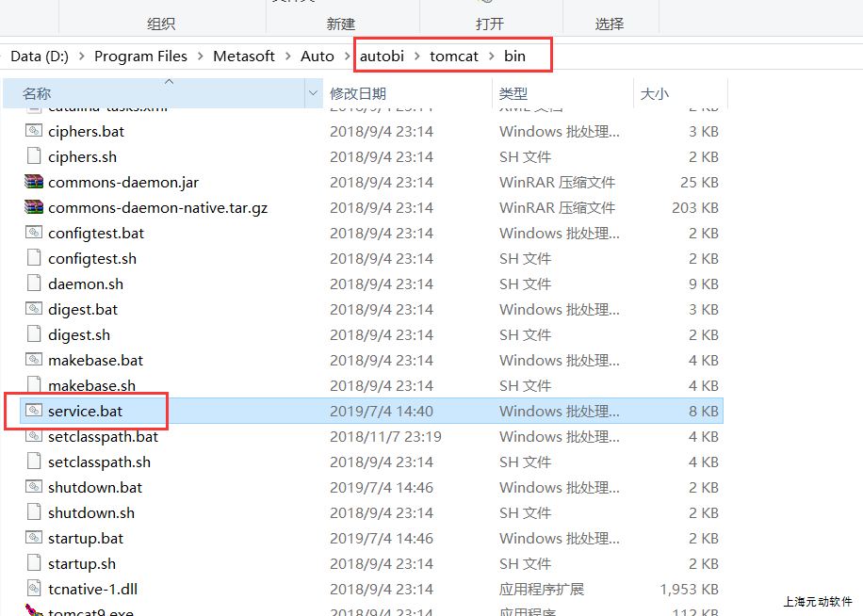
Task: Navigate to Program Files in the address bar
Action: 140,57
